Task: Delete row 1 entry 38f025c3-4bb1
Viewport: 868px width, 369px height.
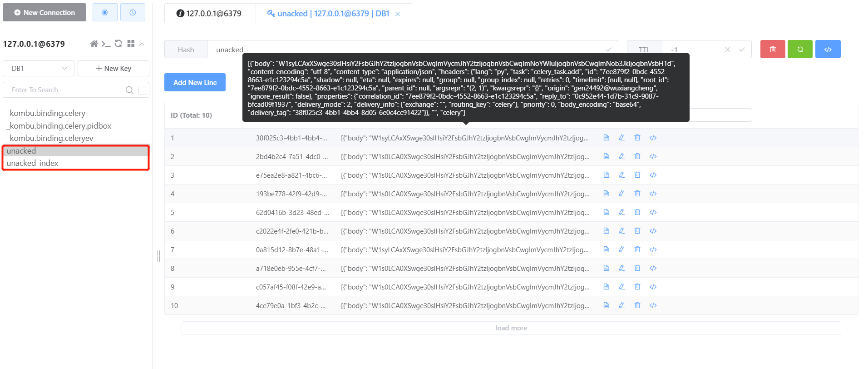Action: (x=637, y=138)
